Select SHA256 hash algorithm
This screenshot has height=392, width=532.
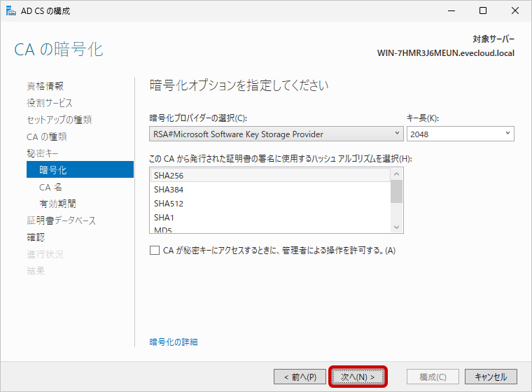point(169,176)
